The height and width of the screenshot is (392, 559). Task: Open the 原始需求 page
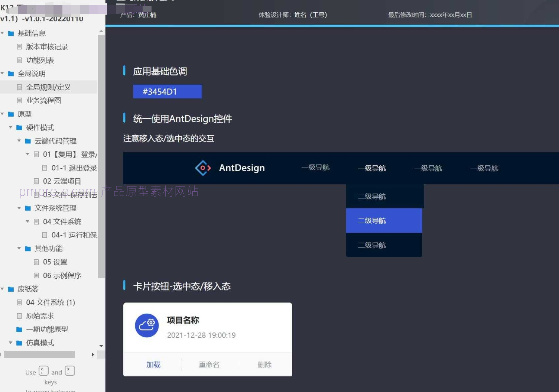(40, 316)
